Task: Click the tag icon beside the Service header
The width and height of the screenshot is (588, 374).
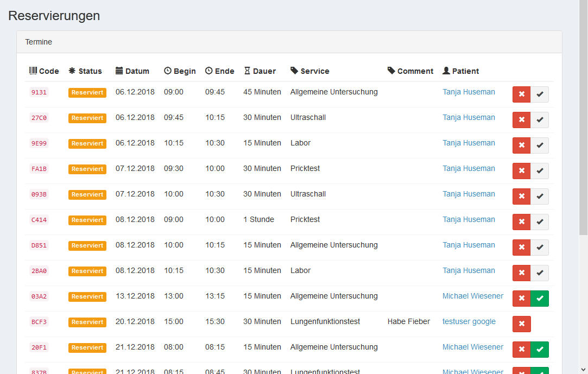Action: pos(293,71)
